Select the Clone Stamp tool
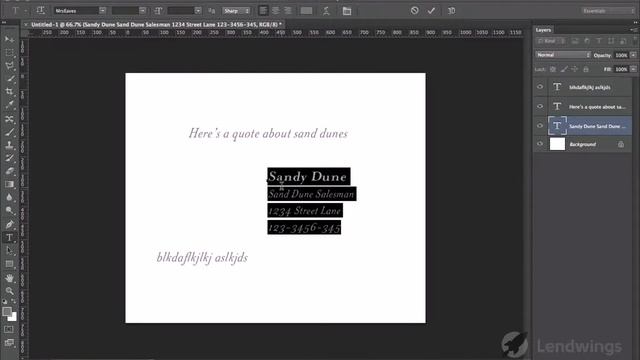This screenshot has height=360, width=640. [x=9, y=145]
